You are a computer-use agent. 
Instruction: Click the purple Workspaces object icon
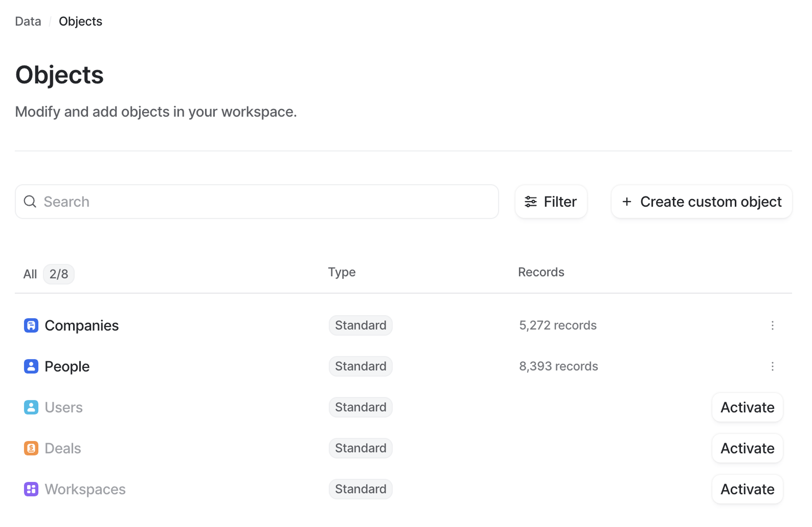tap(31, 489)
